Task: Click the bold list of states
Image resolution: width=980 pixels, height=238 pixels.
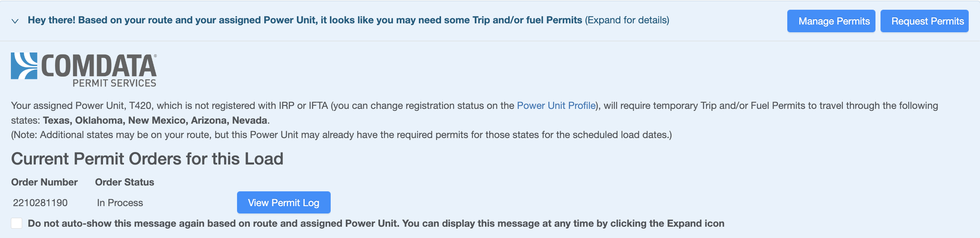Action: pyautogui.click(x=155, y=120)
